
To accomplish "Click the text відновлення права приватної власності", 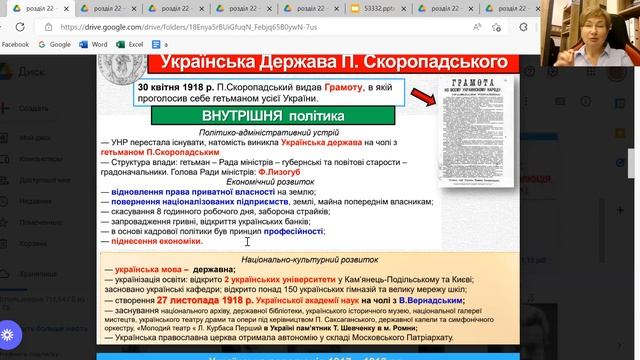I will (x=193, y=192).
